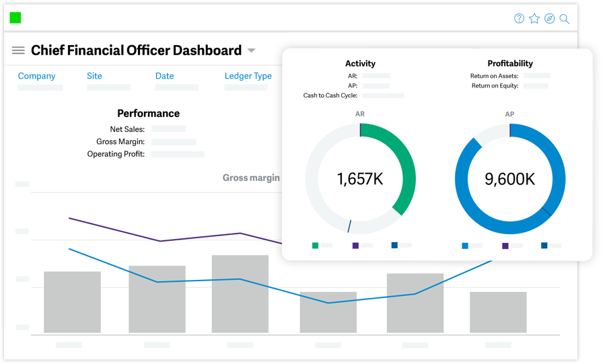Click the AP donut chart showing 9,600K

pyautogui.click(x=510, y=179)
